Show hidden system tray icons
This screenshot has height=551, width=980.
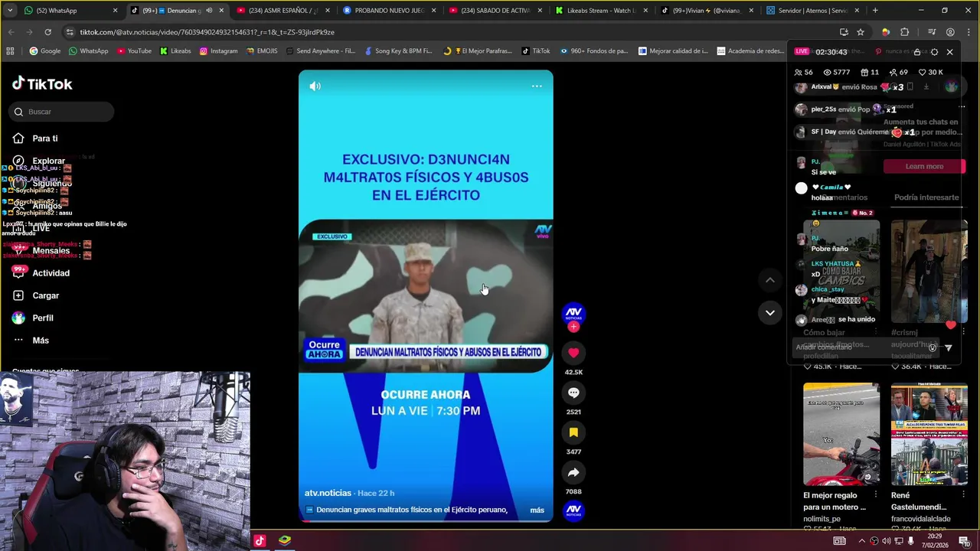[862, 541]
